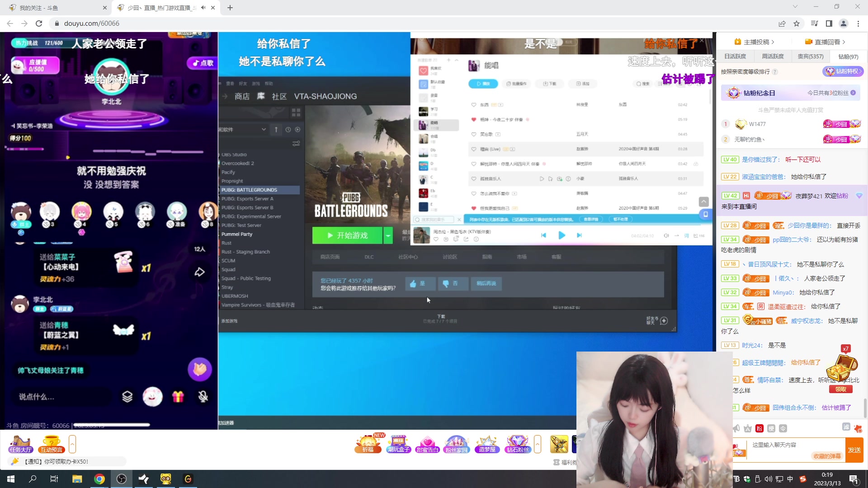This screenshot has width=868, height=488.
Task: Open Chrome from the Windows taskbar
Action: pos(99,479)
